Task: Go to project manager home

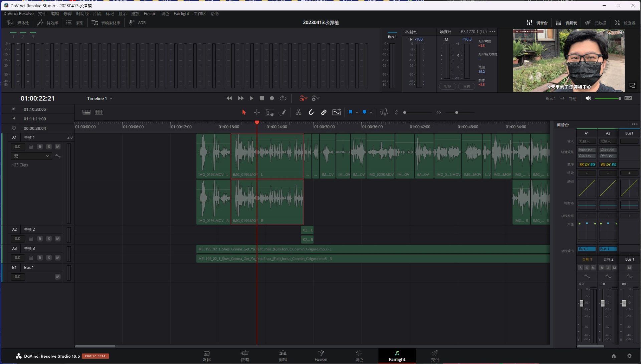Action: [x=614, y=356]
